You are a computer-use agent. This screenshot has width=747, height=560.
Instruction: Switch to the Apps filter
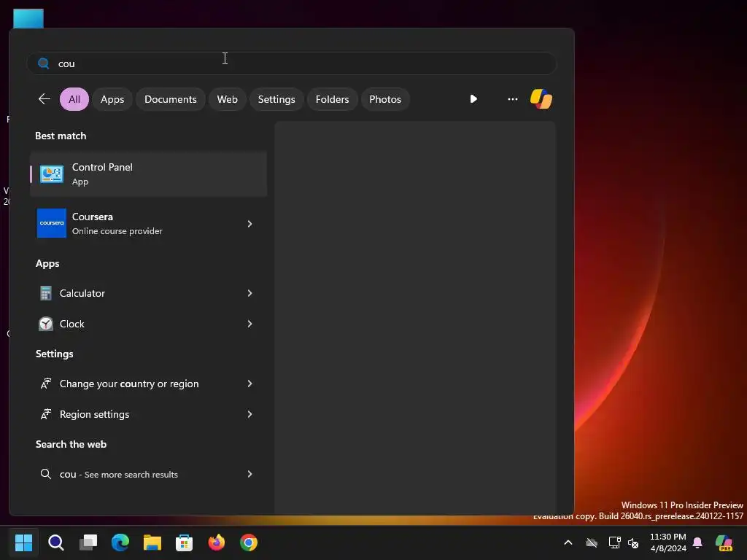tap(112, 99)
